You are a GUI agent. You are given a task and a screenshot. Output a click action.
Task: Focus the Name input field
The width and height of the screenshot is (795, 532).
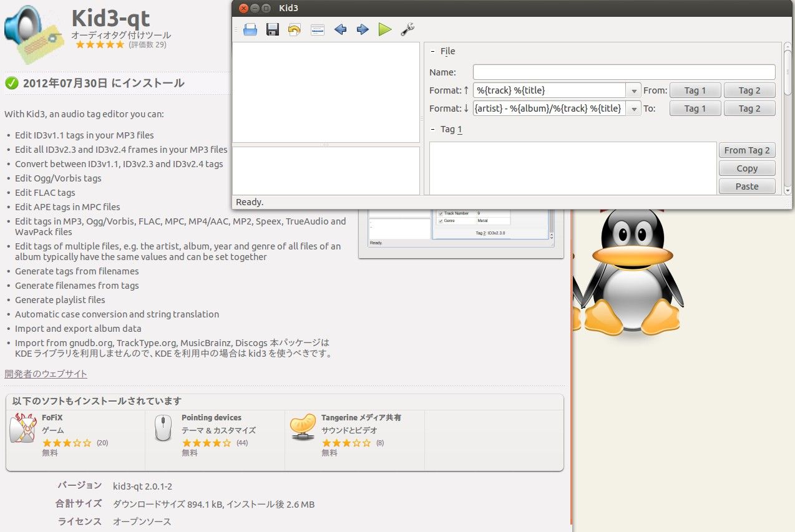click(624, 72)
